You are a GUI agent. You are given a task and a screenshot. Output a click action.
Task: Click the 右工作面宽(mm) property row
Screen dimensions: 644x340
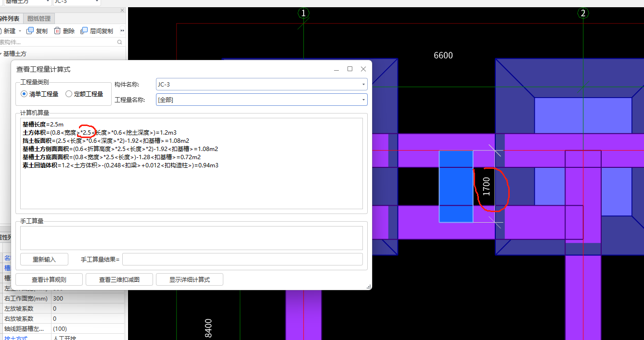[63, 299]
